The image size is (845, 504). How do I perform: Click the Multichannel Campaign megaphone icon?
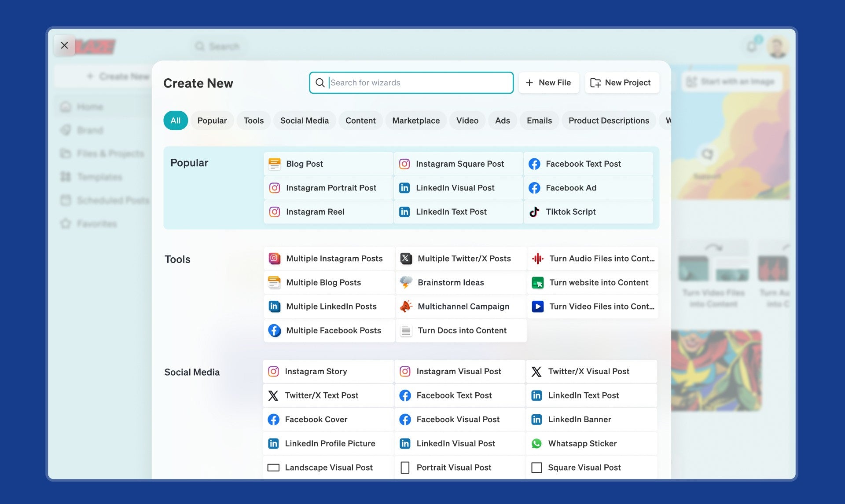click(x=406, y=307)
